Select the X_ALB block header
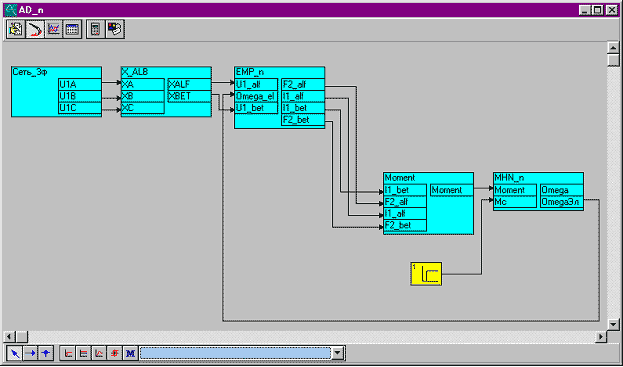This screenshot has height=367, width=623. coord(166,72)
